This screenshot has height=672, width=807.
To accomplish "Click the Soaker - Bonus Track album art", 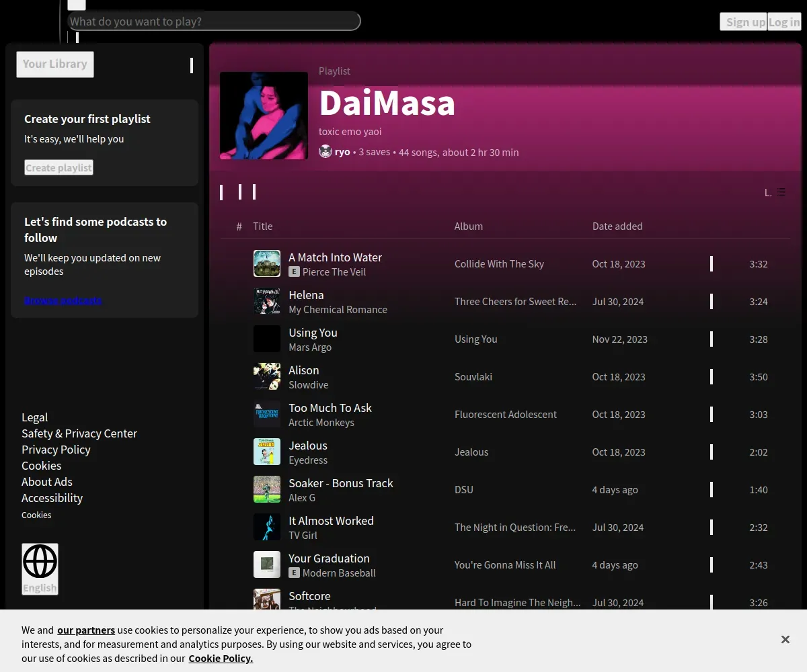I will pos(267,489).
